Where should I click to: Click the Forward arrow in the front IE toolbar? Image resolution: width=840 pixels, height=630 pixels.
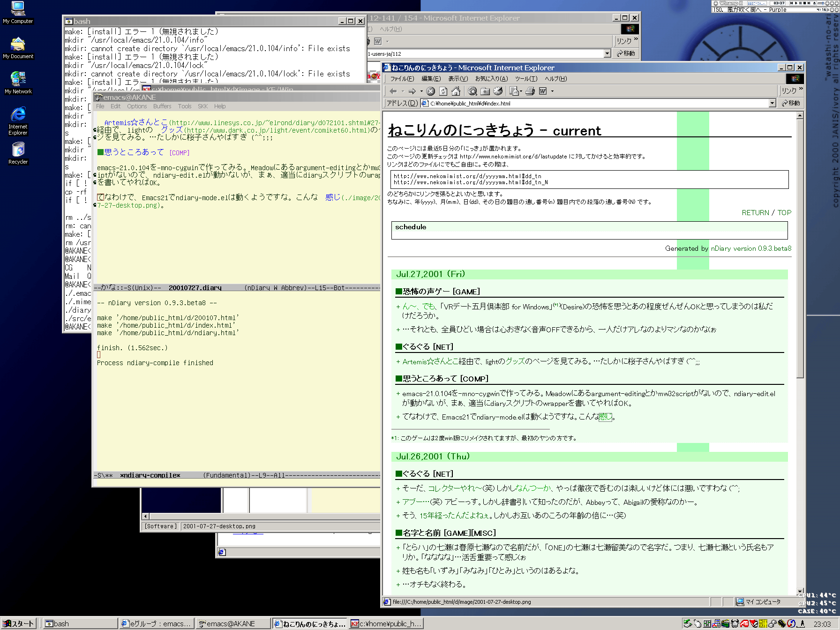click(x=412, y=91)
